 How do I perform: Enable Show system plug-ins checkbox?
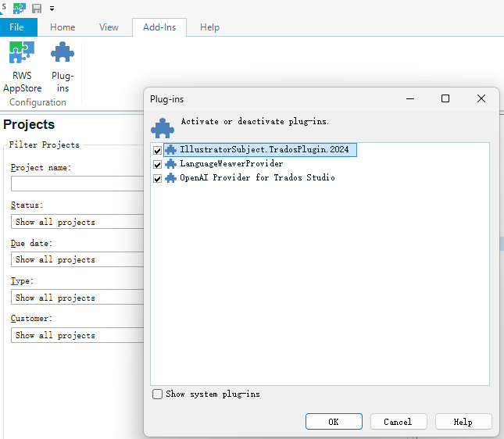[x=157, y=394]
